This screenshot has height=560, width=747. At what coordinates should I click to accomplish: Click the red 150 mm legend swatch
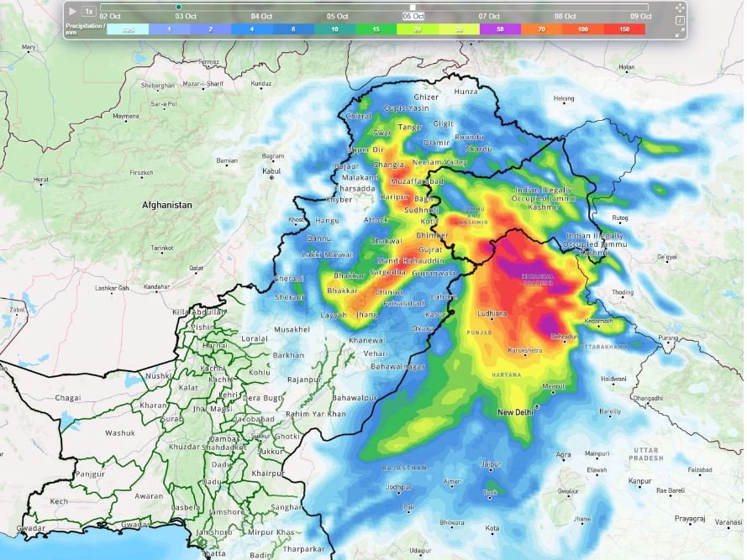tap(624, 29)
